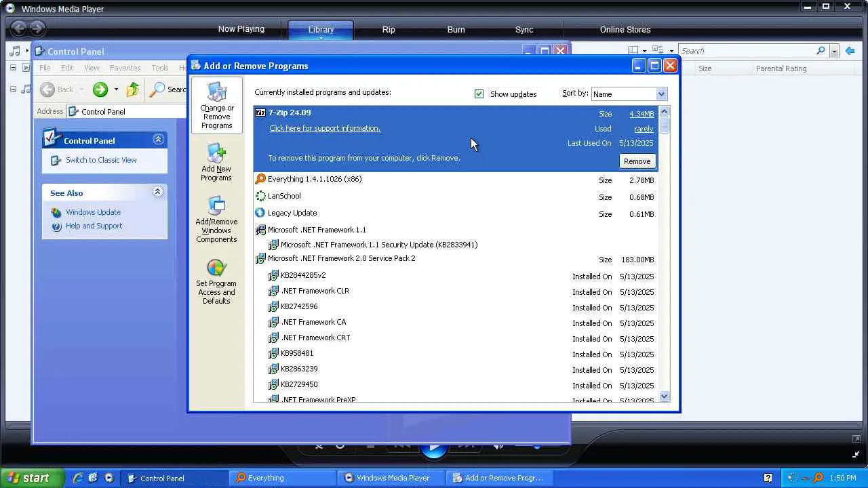Click the program list scroll-up arrow
Viewport: 868px width, 488px height.
[x=664, y=112]
